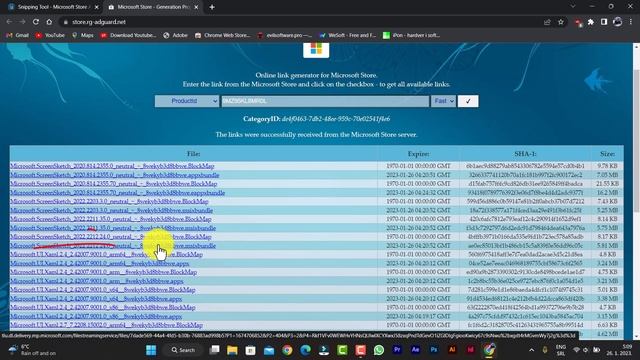Open UI.Xaml.2.4 arm64 BlockMap link
This screenshot has width=640, height=360.
coord(106,254)
